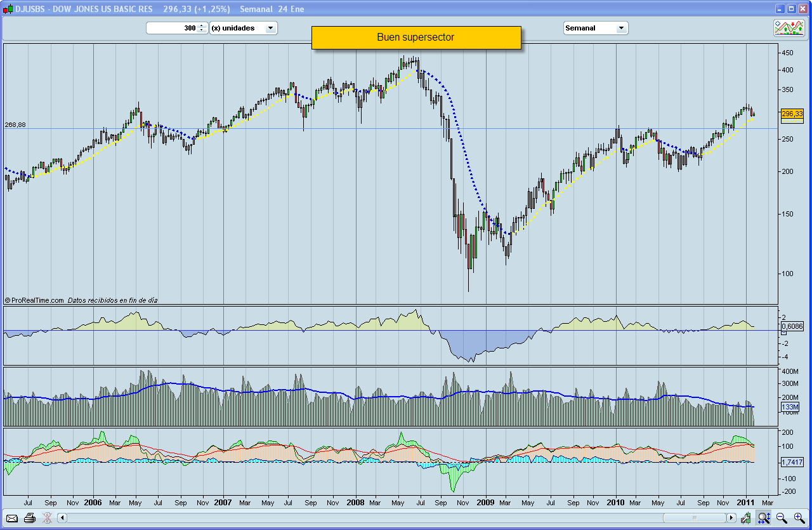Click the print chart icon
This screenshot has width=812, height=530.
[29, 519]
